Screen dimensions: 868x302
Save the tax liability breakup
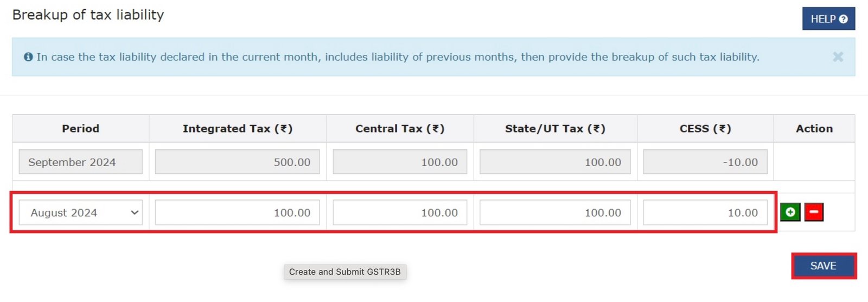click(823, 266)
